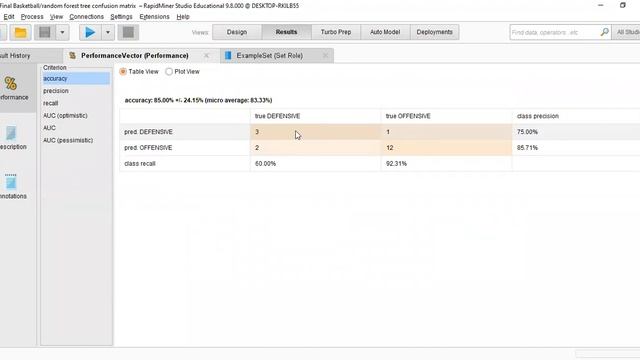
Task: Select the AUC (optimistic) criterion
Action: pyautogui.click(x=65, y=116)
